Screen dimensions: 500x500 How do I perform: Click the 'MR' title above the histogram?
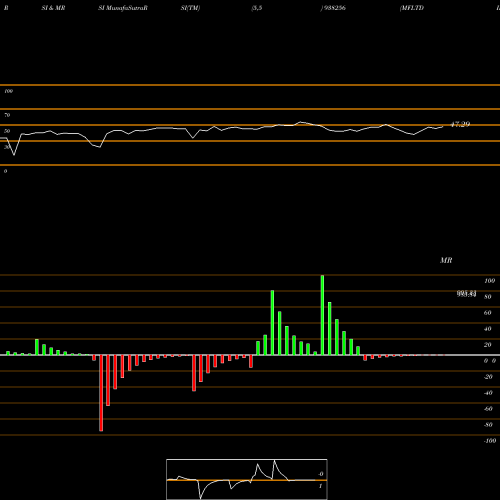(446, 260)
